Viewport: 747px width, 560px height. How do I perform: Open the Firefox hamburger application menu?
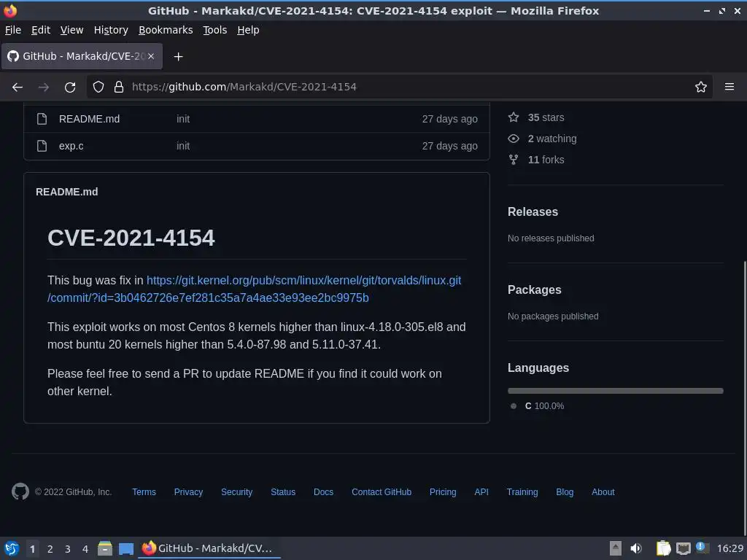pyautogui.click(x=729, y=87)
